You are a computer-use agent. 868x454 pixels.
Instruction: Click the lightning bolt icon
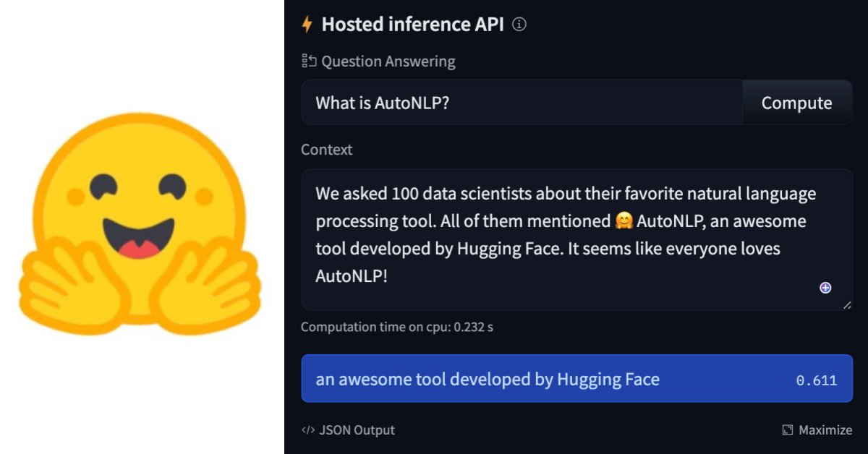[307, 25]
